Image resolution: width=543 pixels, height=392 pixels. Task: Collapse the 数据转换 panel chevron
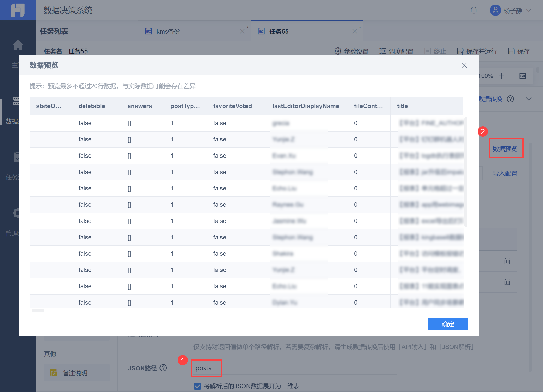[529, 99]
